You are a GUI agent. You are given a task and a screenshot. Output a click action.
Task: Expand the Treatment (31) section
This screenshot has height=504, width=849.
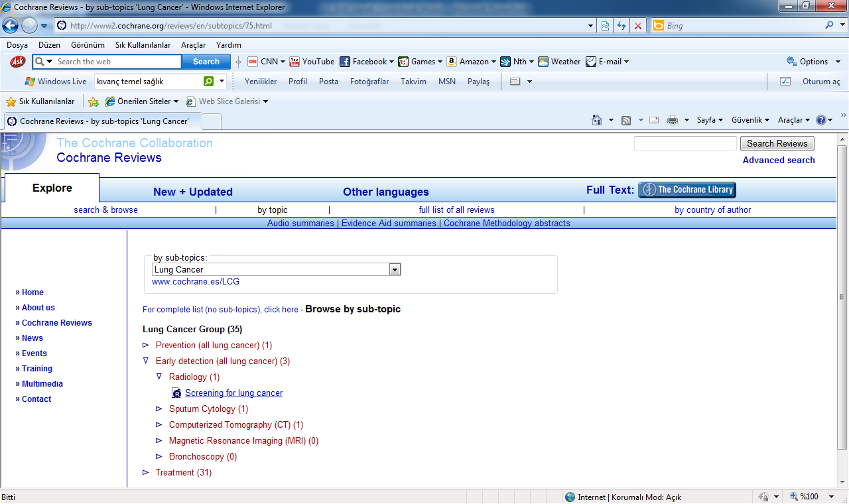coord(146,473)
